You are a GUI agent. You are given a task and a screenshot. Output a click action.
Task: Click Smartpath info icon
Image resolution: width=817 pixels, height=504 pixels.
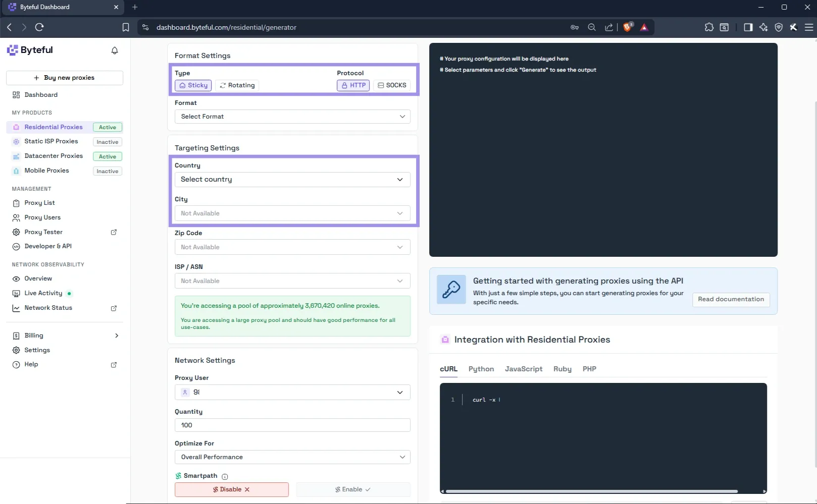pyautogui.click(x=225, y=476)
